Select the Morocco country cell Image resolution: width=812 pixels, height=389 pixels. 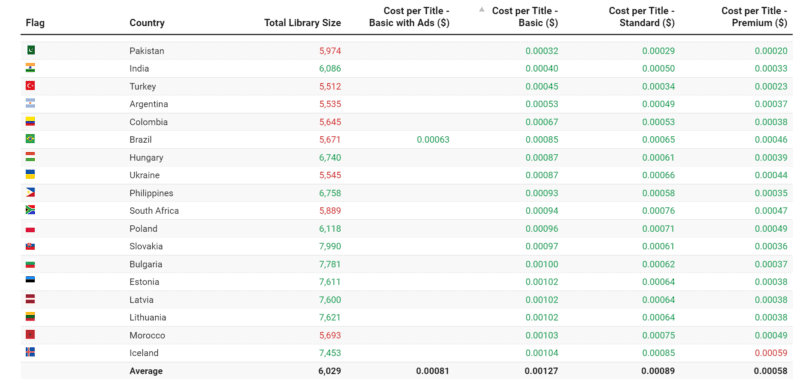pos(148,336)
